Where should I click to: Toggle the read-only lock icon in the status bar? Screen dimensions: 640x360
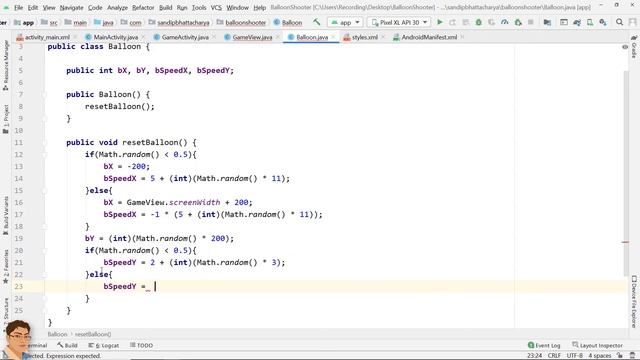(x=620, y=356)
